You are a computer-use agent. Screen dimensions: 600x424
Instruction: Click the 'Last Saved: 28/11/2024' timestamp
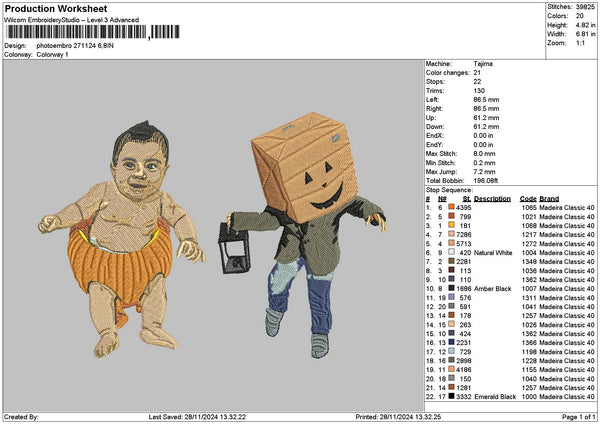[197, 417]
